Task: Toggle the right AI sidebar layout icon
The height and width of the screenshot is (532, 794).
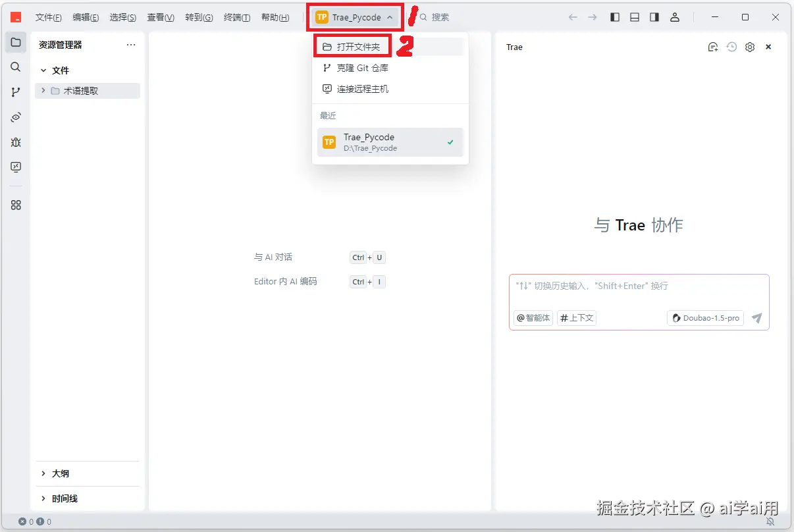Action: click(654, 17)
